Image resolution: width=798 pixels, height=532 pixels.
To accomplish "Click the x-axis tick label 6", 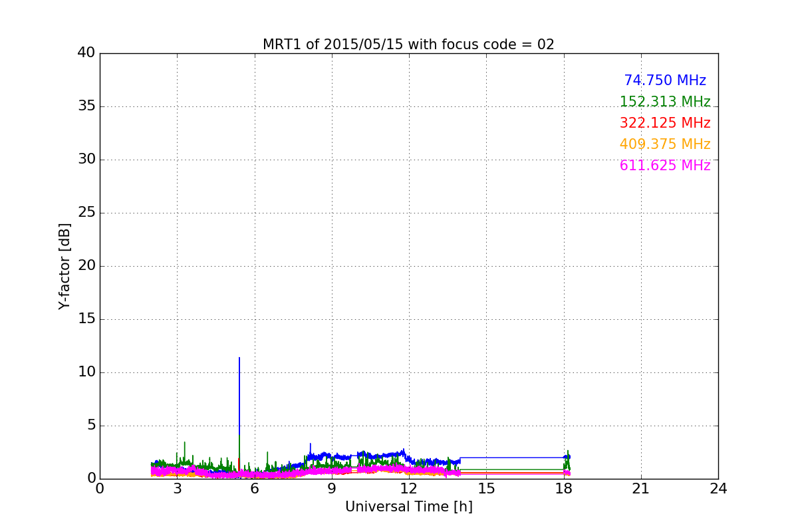I will 254,489.
